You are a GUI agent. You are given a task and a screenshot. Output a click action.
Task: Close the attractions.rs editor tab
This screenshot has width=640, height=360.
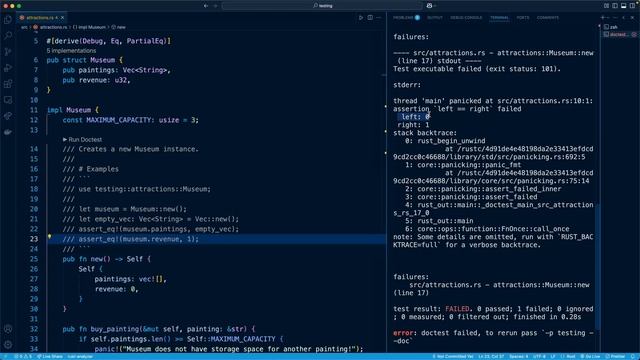62,18
